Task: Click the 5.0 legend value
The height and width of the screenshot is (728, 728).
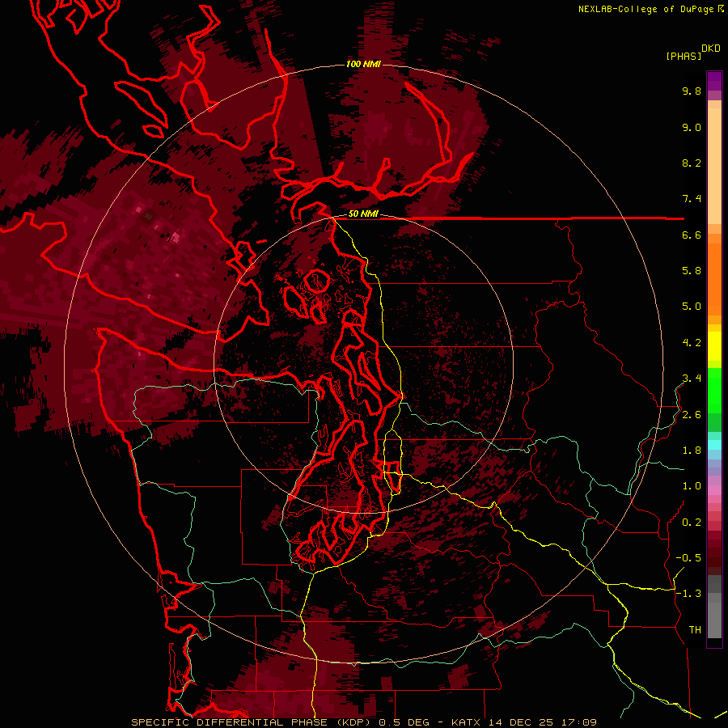Action: [692, 307]
